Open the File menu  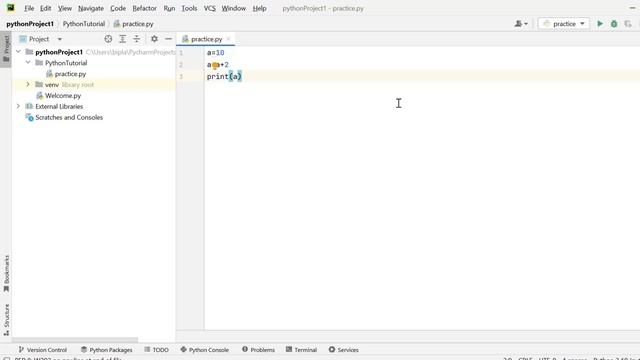pos(29,8)
